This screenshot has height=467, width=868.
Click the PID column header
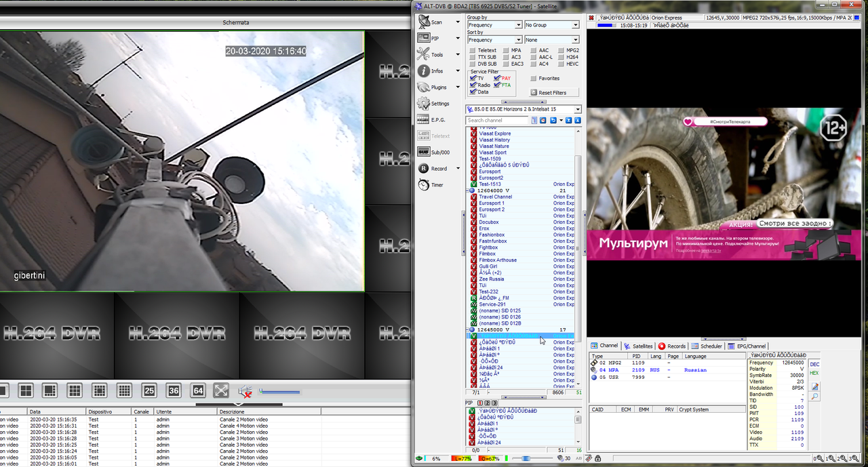click(x=639, y=356)
